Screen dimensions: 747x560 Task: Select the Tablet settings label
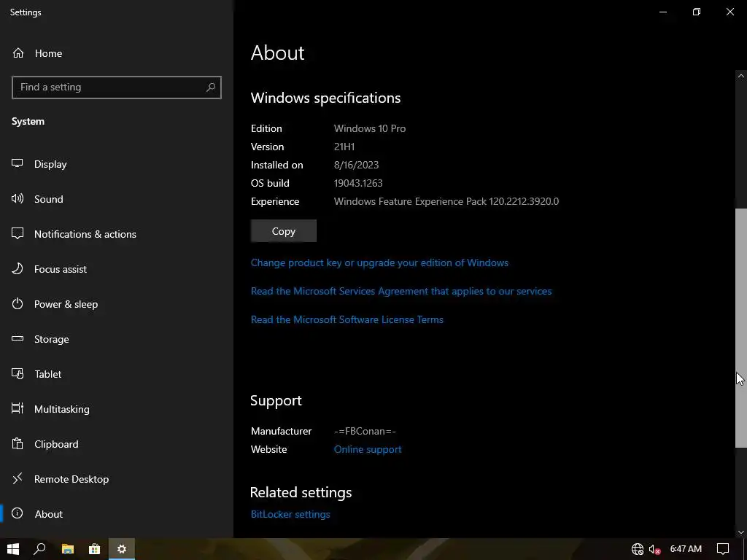(x=47, y=374)
